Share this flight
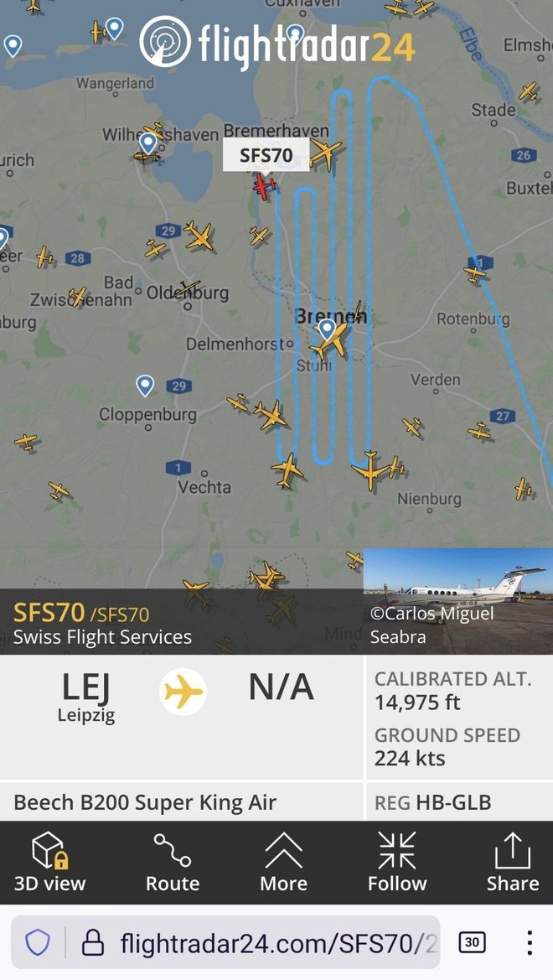 (513, 863)
